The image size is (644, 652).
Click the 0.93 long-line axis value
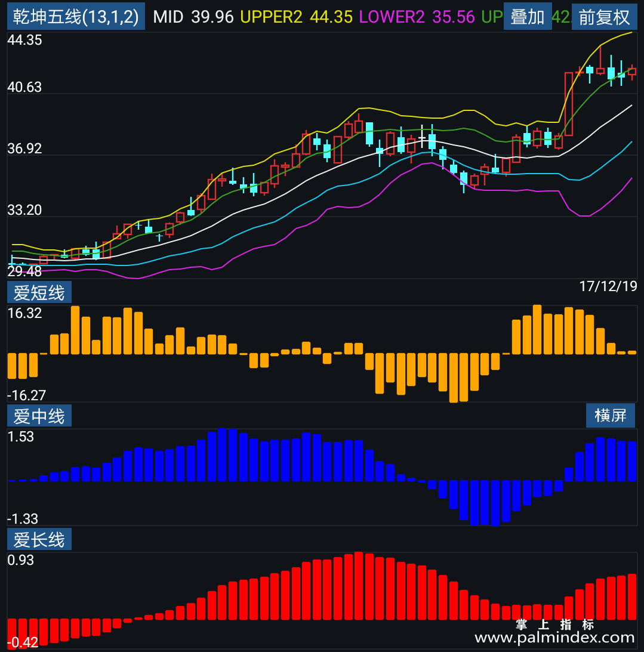20,560
